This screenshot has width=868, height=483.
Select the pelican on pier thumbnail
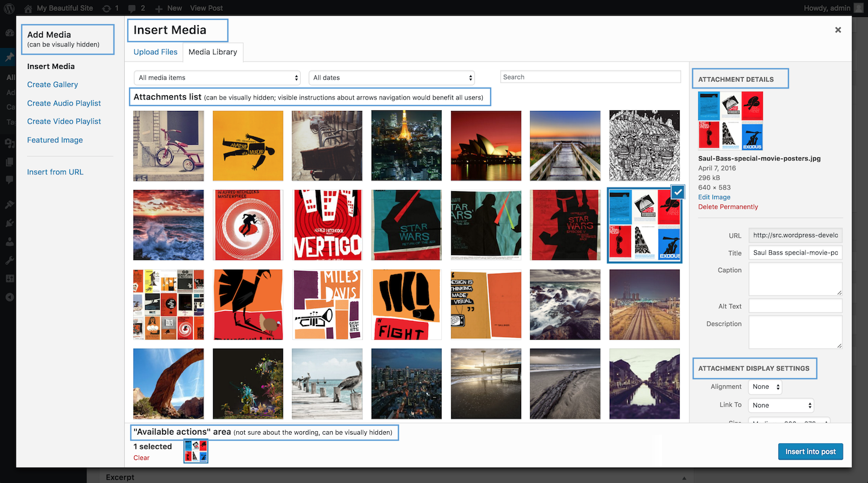[327, 384]
